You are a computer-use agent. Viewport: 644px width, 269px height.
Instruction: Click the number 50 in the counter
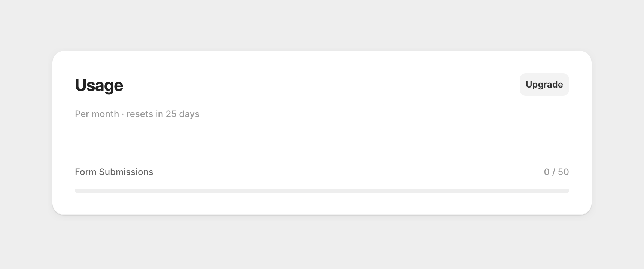pyautogui.click(x=563, y=172)
